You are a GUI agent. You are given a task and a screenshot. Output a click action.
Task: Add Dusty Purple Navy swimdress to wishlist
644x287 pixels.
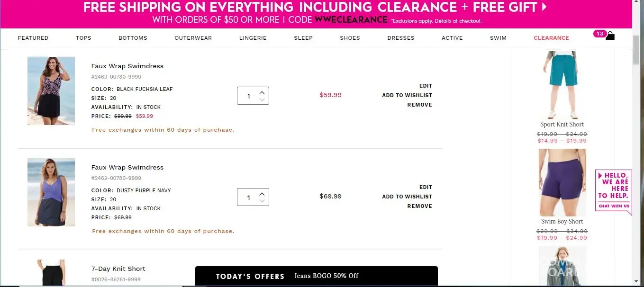point(407,197)
